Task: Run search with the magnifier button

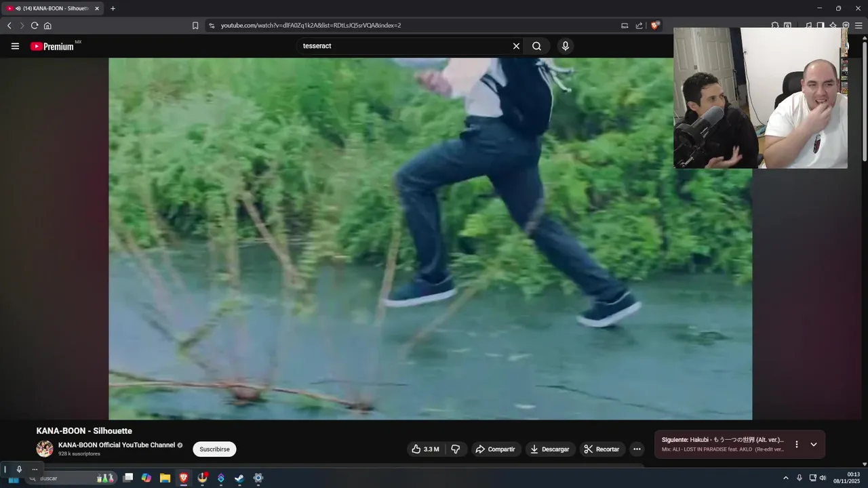Action: coord(536,46)
